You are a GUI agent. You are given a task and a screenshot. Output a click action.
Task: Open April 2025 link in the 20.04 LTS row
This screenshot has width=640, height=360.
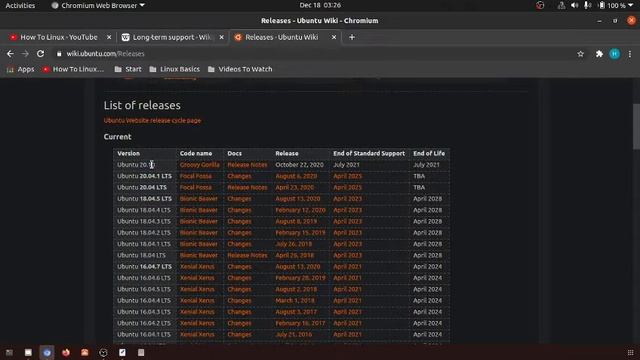pyautogui.click(x=347, y=188)
